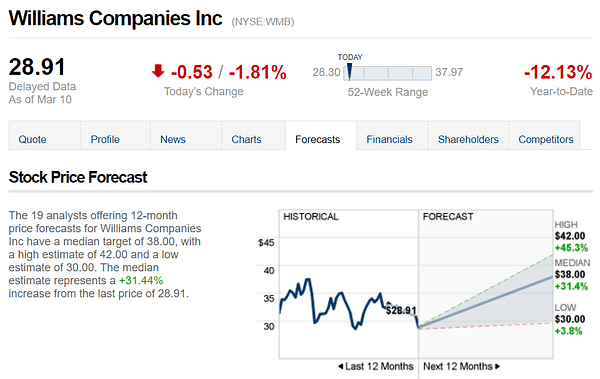This screenshot has height=379, width=600.
Task: Select the Charts tab
Action: (253, 136)
